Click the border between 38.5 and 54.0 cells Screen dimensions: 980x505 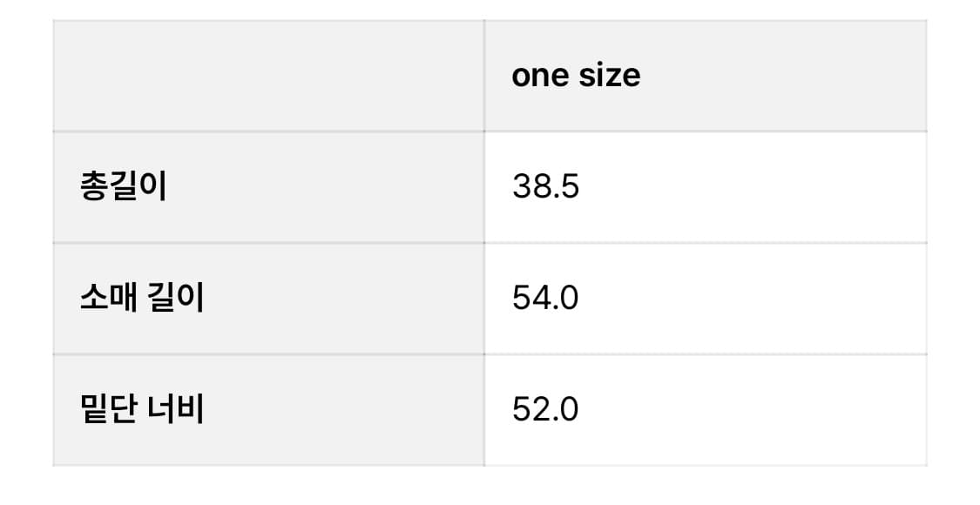coord(706,243)
